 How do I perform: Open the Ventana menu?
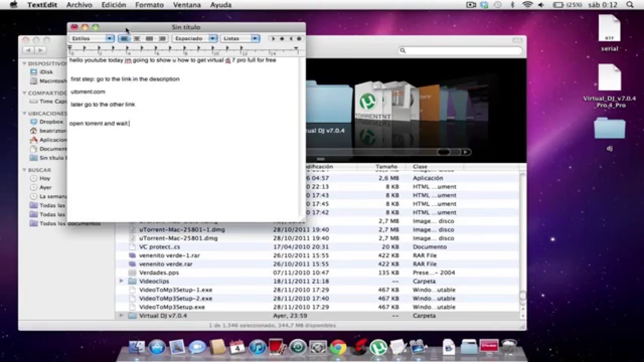[x=187, y=5]
